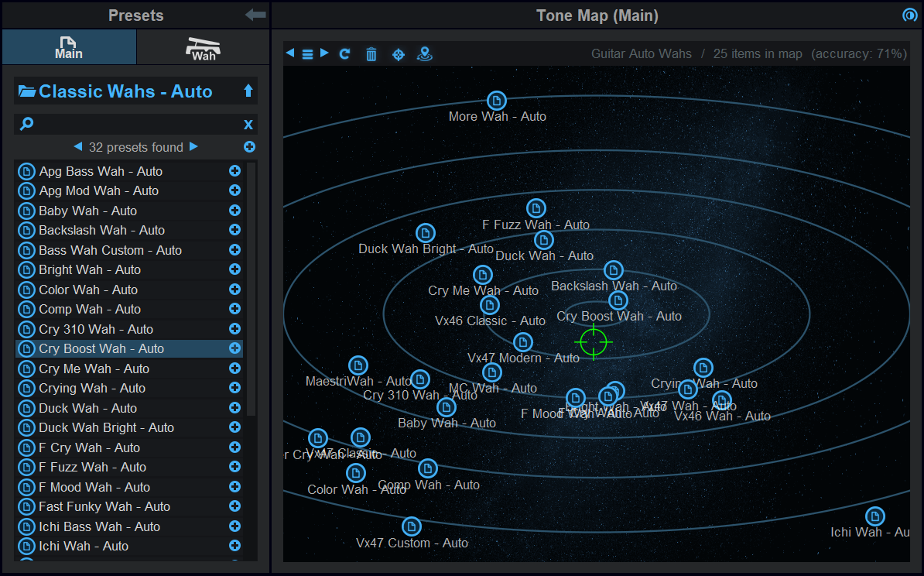Add Duck Wah Bright - Auto with its plus icon

point(234,427)
